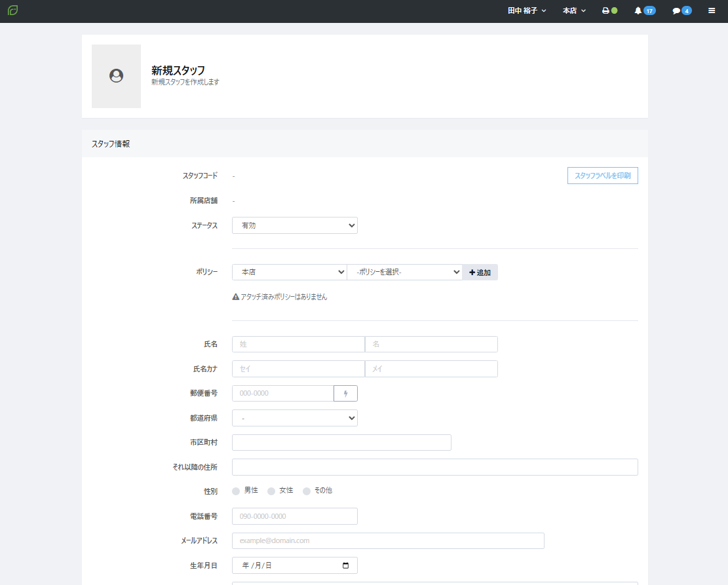Open the hamburger menu icon
Viewport: 728px width, 585px height.
(712, 11)
